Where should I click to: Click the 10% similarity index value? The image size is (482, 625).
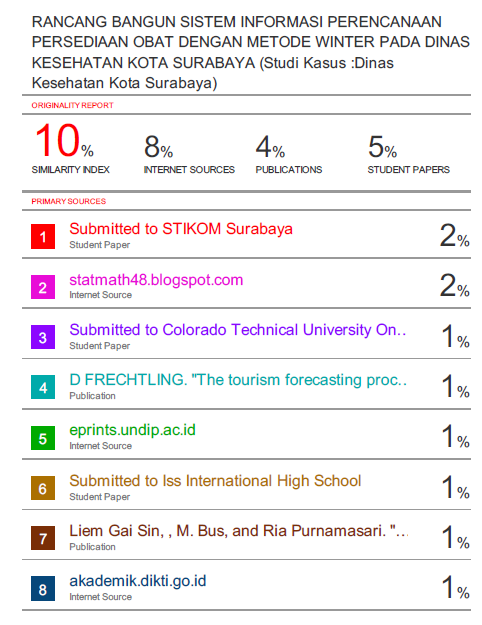coord(64,140)
